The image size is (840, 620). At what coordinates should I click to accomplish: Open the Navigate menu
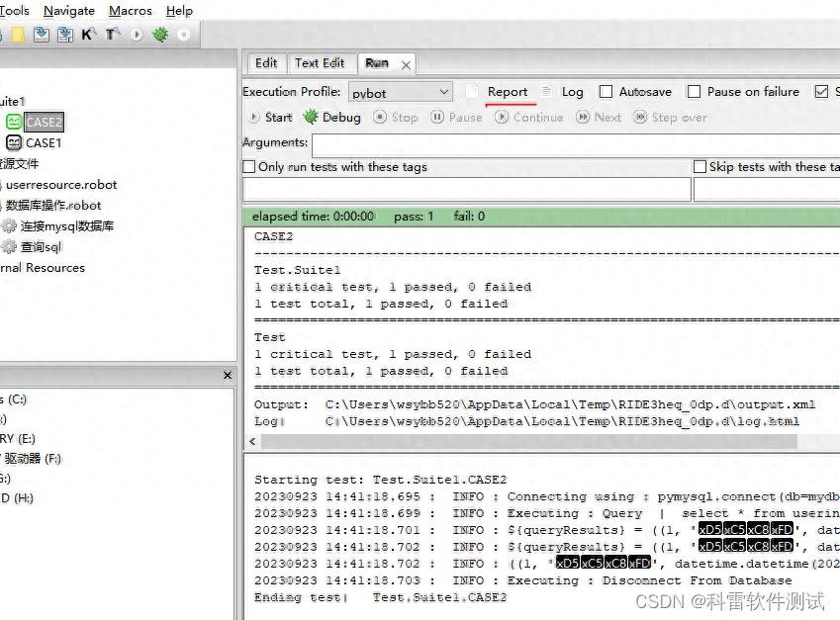click(69, 11)
